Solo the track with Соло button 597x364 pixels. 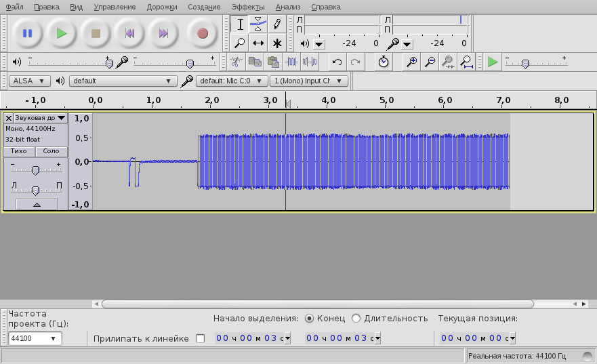[51, 151]
